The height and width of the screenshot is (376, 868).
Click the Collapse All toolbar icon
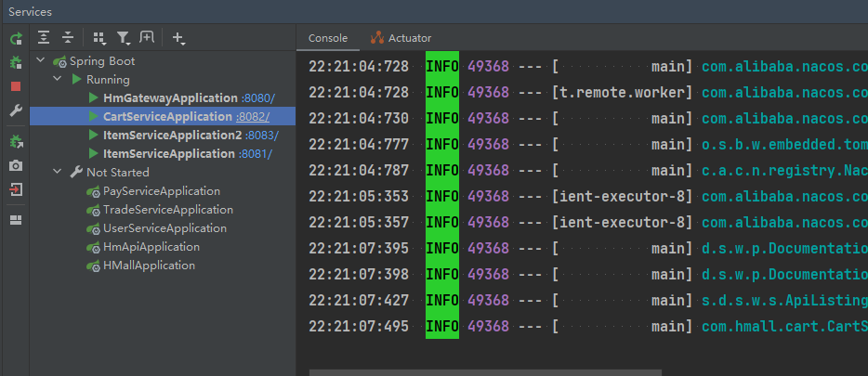pos(67,38)
